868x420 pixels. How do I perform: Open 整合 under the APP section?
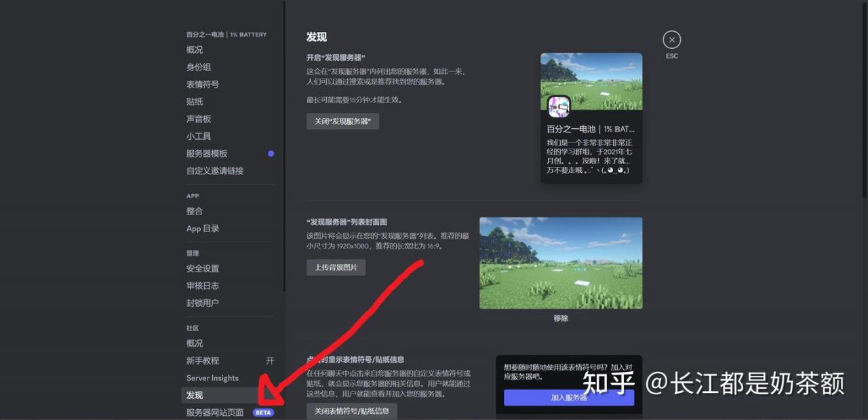195,211
